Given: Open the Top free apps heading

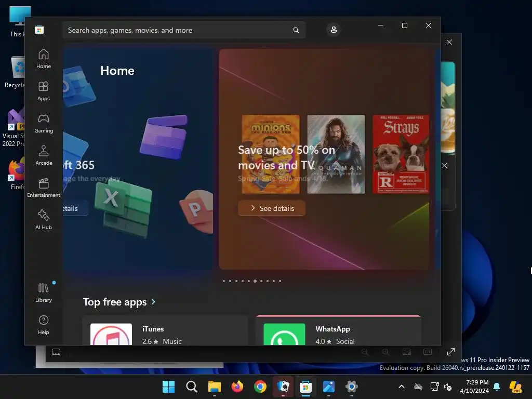Looking at the screenshot, I should click(x=115, y=302).
